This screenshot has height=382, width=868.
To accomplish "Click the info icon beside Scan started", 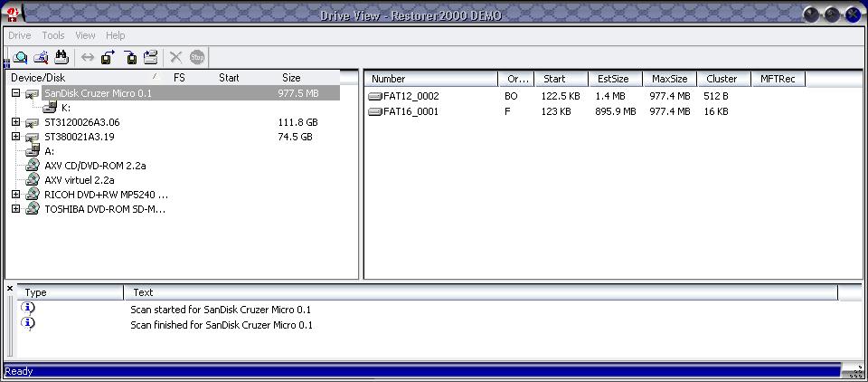I will pos(28,308).
